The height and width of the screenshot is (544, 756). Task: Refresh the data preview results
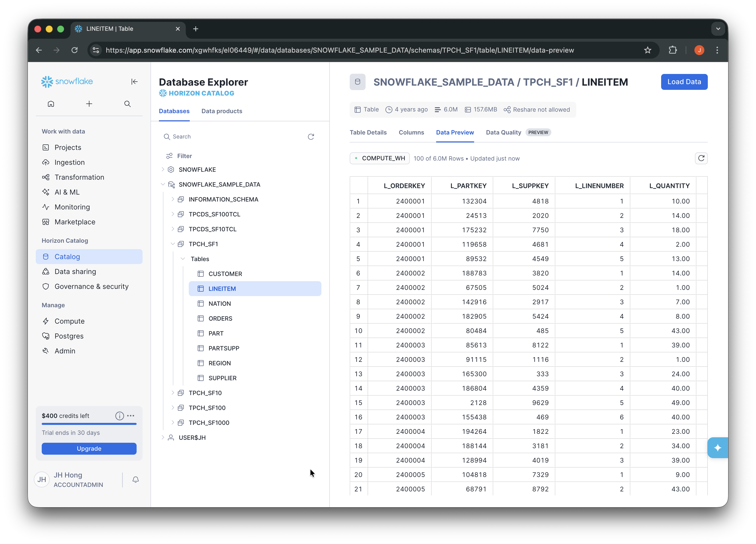[x=701, y=158]
